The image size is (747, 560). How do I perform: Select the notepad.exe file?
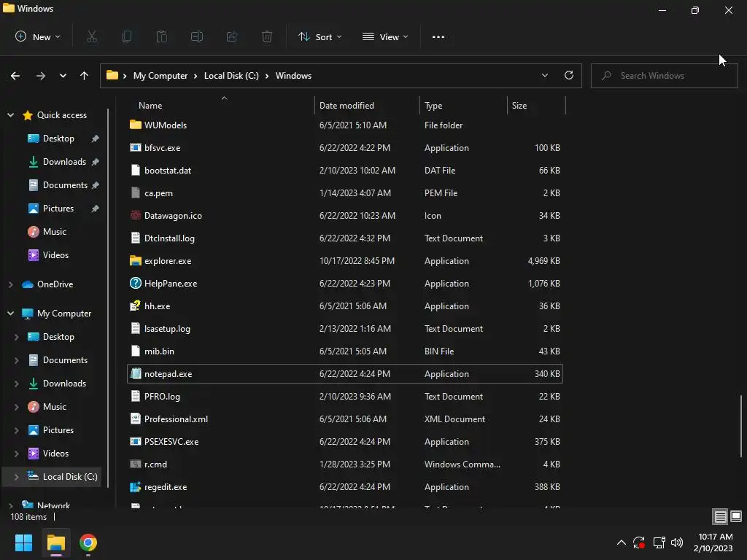(x=345, y=374)
